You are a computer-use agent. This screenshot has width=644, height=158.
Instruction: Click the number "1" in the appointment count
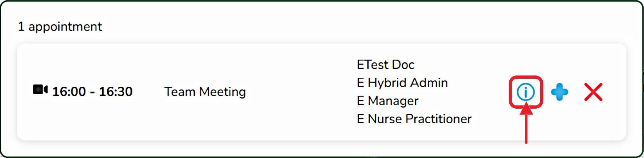[21, 26]
